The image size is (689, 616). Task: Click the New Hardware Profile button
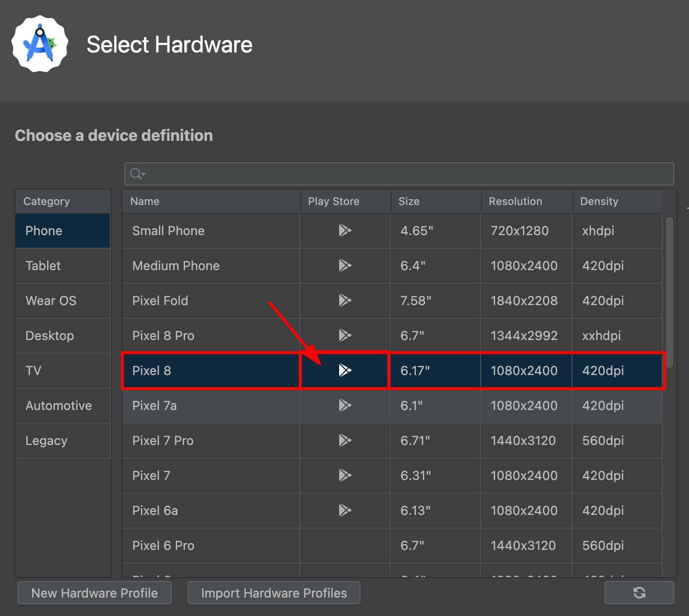[94, 593]
